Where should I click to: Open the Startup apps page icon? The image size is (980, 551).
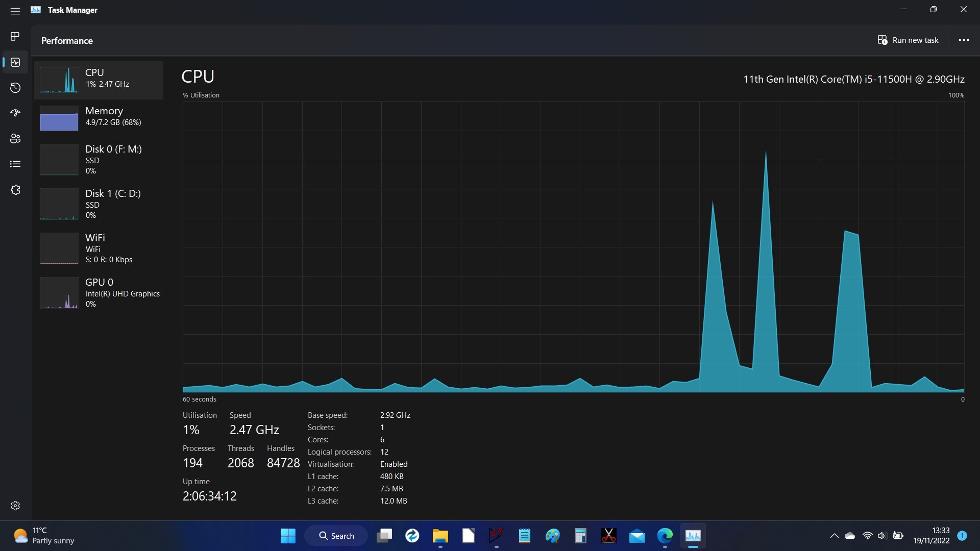coord(15,113)
